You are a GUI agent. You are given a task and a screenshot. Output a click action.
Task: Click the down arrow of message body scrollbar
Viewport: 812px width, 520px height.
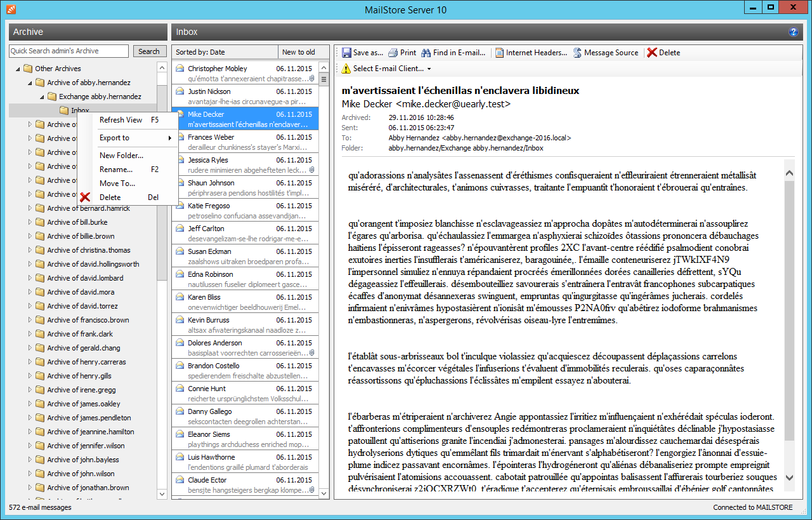tap(789, 477)
